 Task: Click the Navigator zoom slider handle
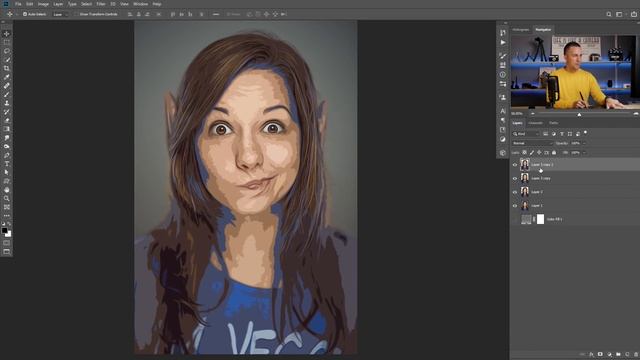(x=579, y=115)
